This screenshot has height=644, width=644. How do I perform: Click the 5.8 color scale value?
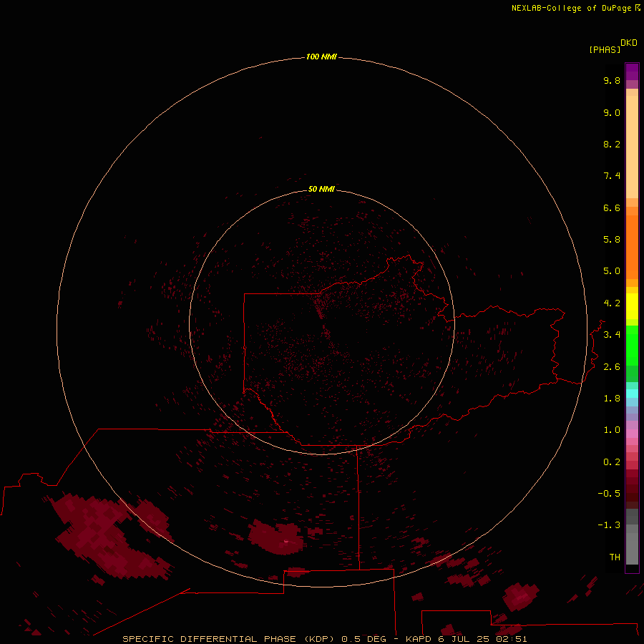612,240
